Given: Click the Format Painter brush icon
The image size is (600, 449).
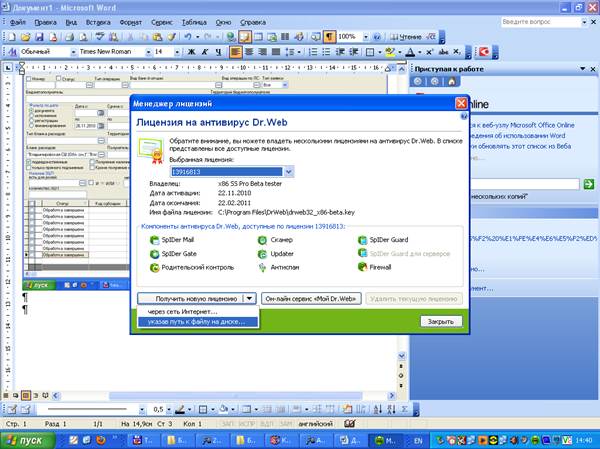Looking at the screenshot, I should 171,37.
